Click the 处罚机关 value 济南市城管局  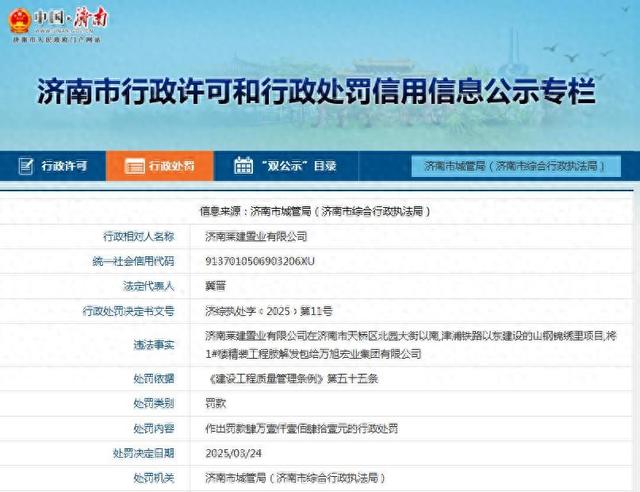295,478
